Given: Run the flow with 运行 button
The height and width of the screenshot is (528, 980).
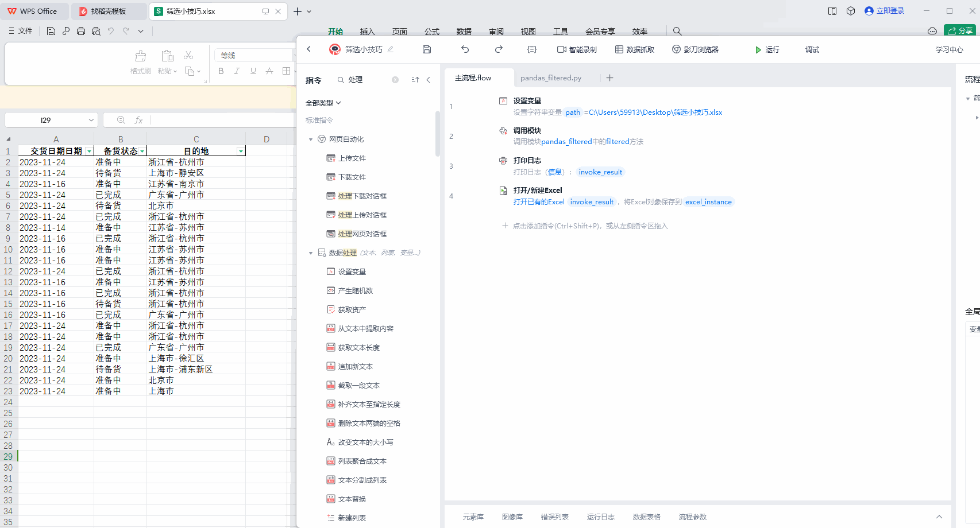Looking at the screenshot, I should (767, 50).
